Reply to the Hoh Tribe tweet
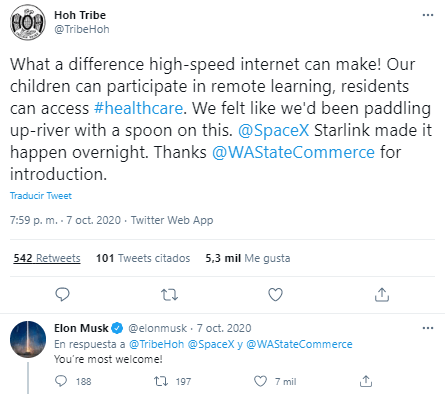The width and height of the screenshot is (445, 394). point(62,295)
